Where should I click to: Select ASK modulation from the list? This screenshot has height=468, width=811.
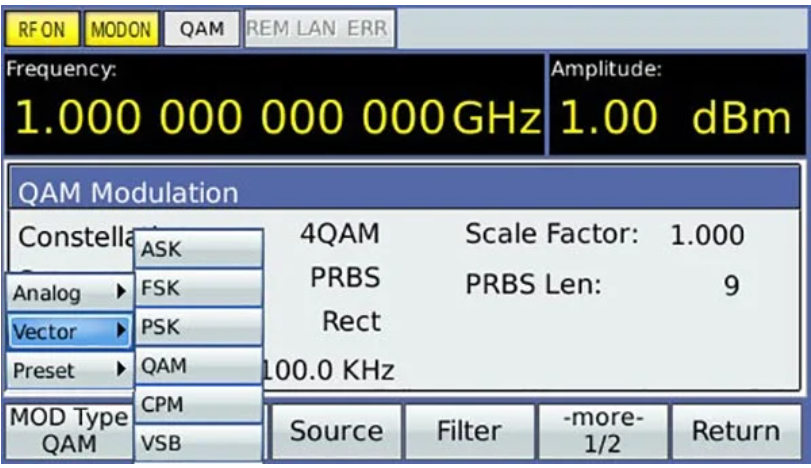[x=198, y=251]
